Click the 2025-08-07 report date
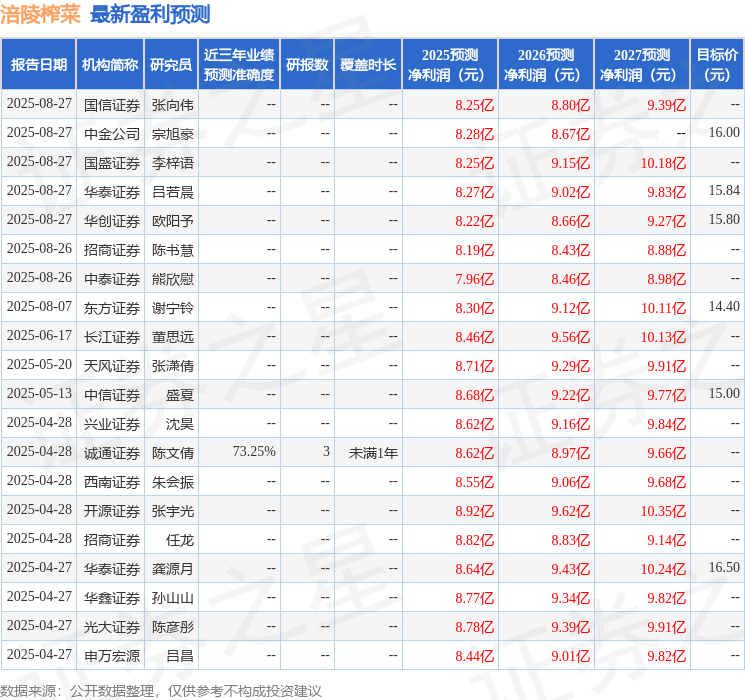 click(x=39, y=306)
